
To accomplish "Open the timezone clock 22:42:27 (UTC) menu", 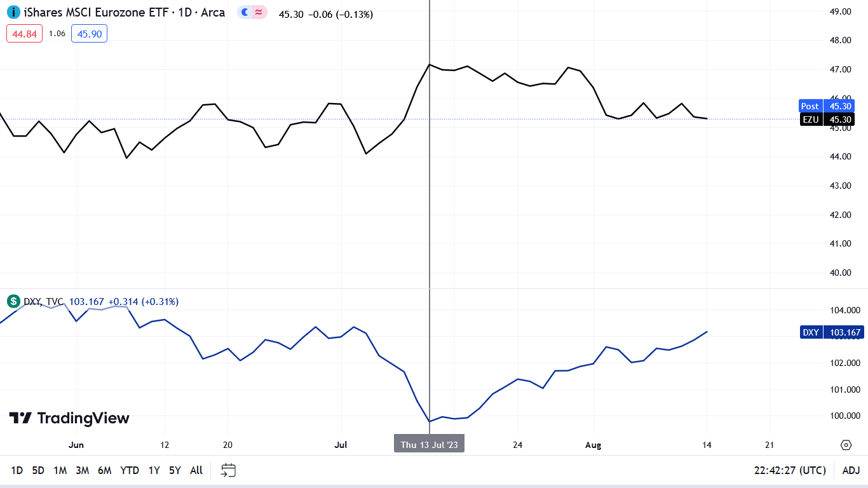I will (790, 470).
